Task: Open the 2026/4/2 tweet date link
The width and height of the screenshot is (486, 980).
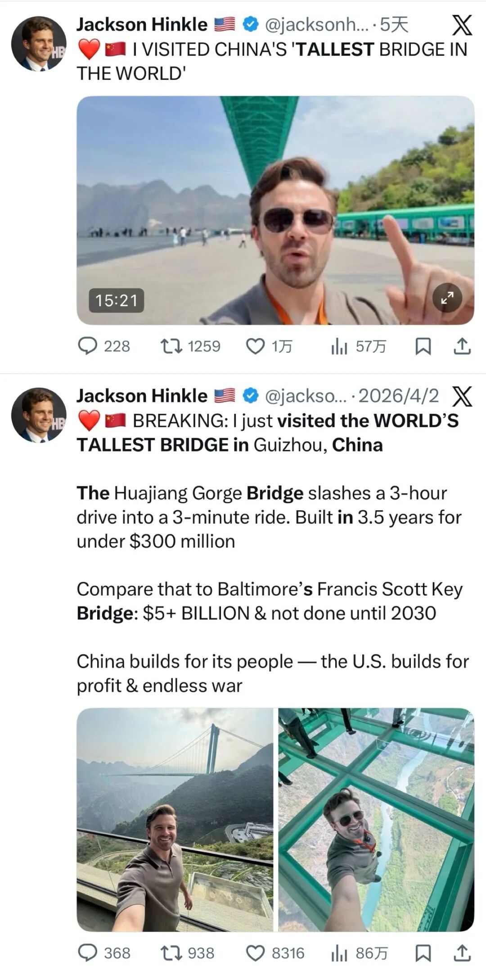Action: [x=398, y=396]
